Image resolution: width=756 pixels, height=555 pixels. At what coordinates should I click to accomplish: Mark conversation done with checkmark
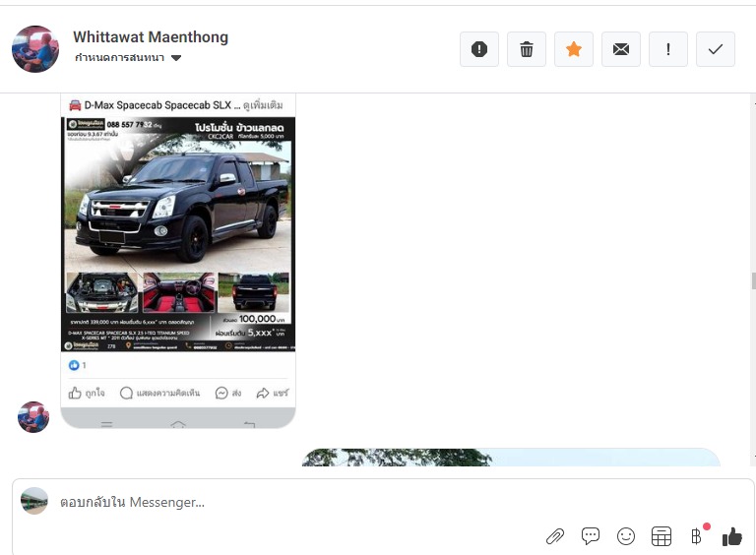point(716,49)
